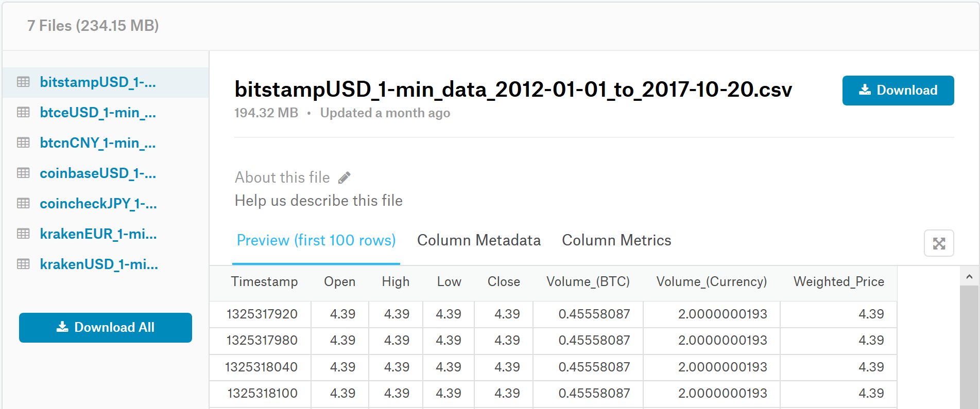This screenshot has height=409, width=980.
Task: Click the '194.32 MB' file size text
Action: tap(266, 113)
